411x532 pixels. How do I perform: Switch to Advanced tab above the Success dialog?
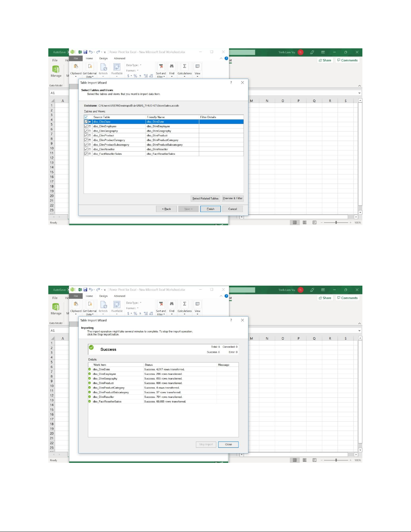119,296
